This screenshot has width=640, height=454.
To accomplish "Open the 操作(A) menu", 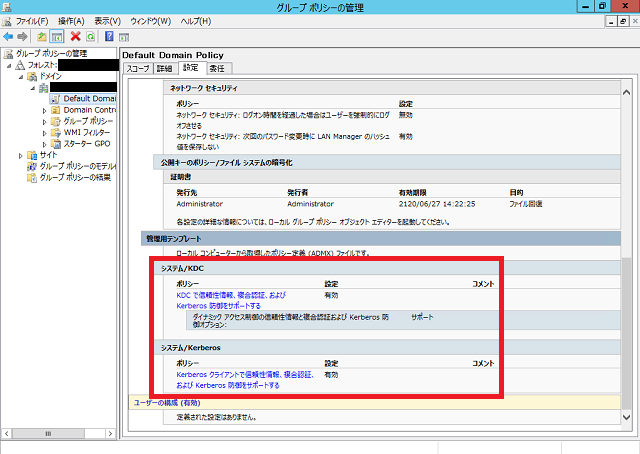I will coord(71,20).
